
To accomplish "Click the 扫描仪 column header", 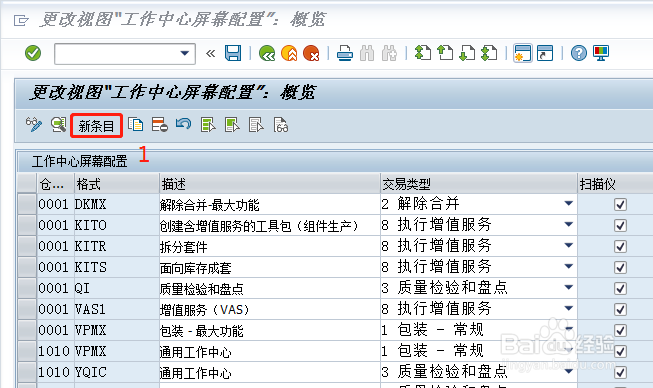I will pos(616,184).
